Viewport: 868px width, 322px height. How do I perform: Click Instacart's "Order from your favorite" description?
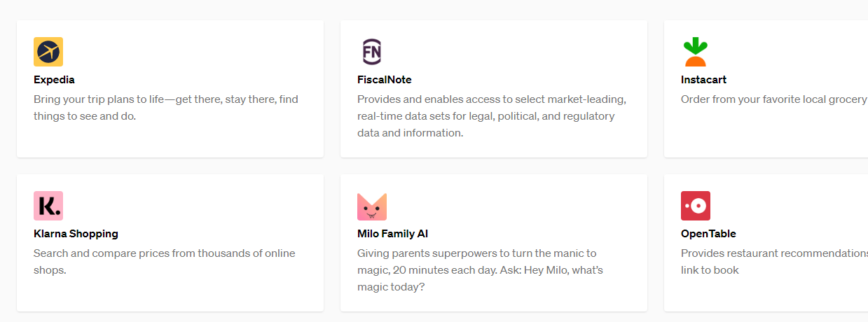click(x=774, y=99)
